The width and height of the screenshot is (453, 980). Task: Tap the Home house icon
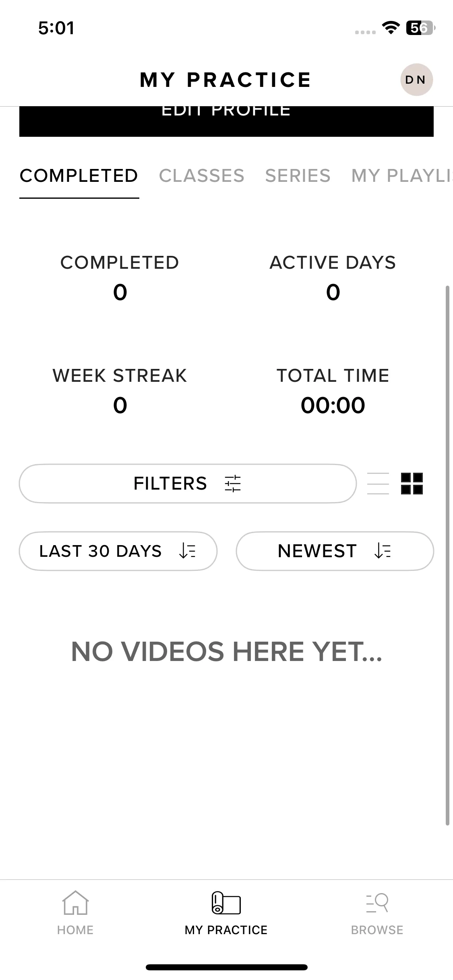(75, 902)
